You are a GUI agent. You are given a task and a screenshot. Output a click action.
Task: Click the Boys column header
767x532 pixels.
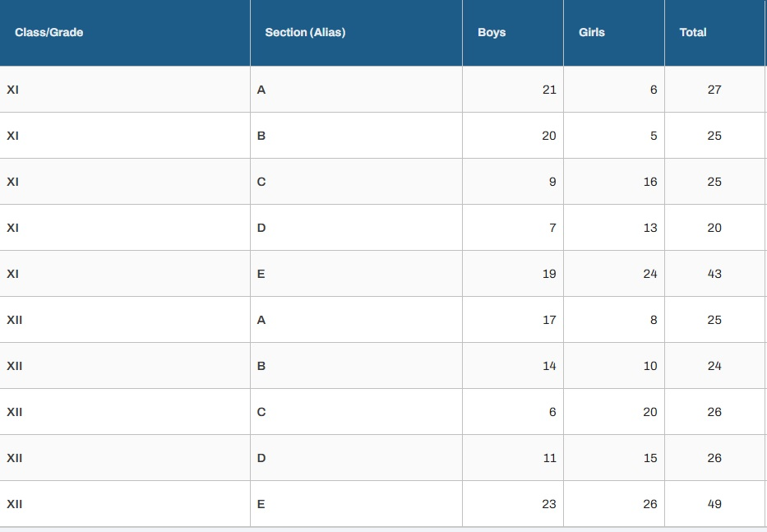[x=492, y=33]
